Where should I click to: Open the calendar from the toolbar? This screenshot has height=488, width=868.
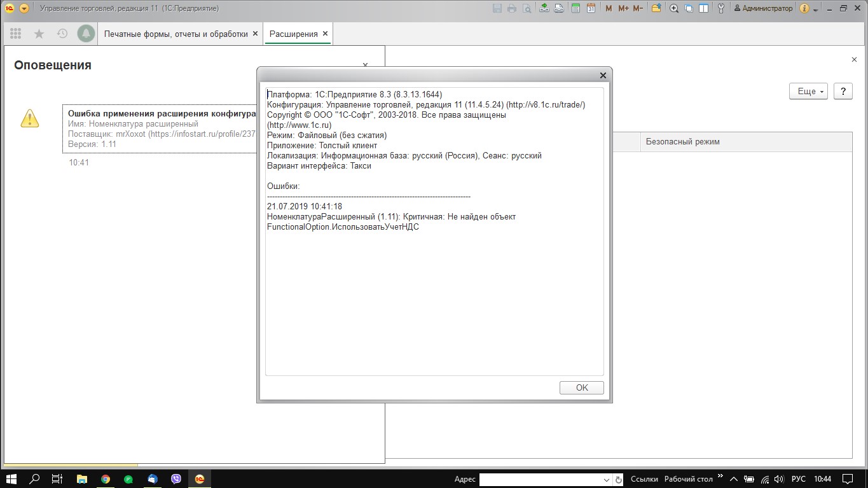pyautogui.click(x=591, y=9)
